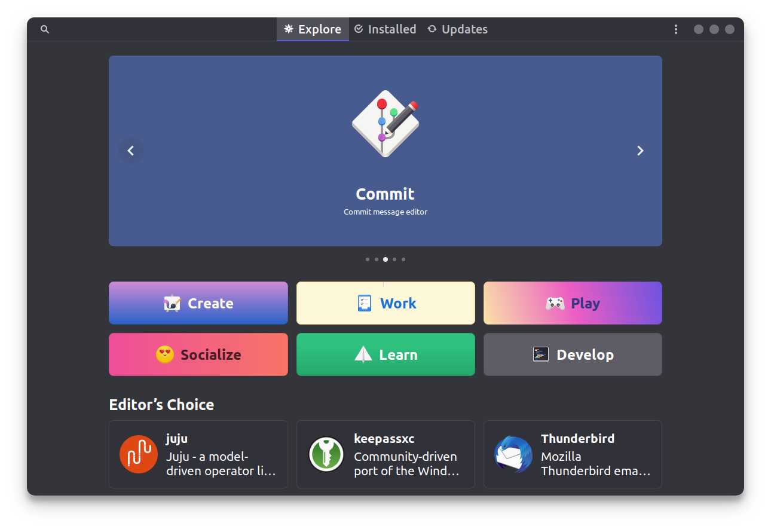This screenshot has width=771, height=532.
Task: Open the three-dot primary menu
Action: (x=676, y=29)
